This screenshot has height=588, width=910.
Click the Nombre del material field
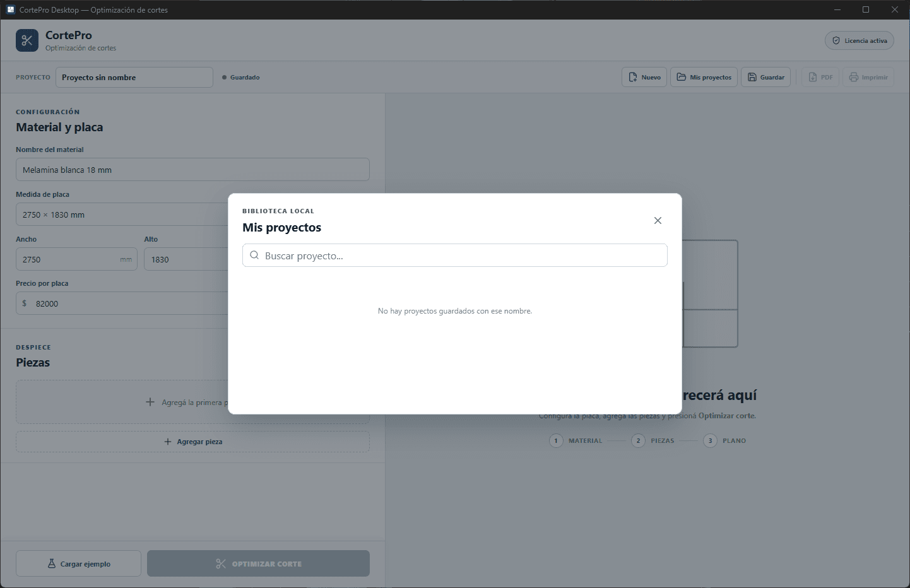[x=192, y=170]
